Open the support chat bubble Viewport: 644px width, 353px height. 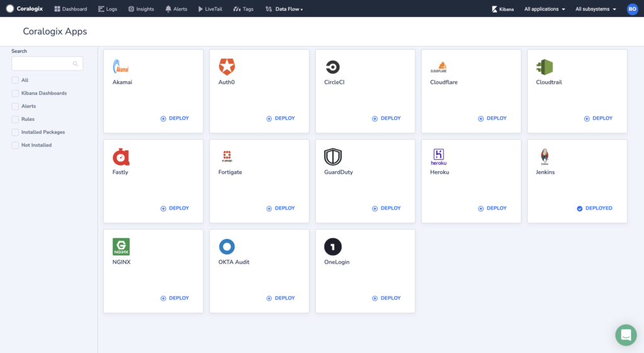click(626, 335)
